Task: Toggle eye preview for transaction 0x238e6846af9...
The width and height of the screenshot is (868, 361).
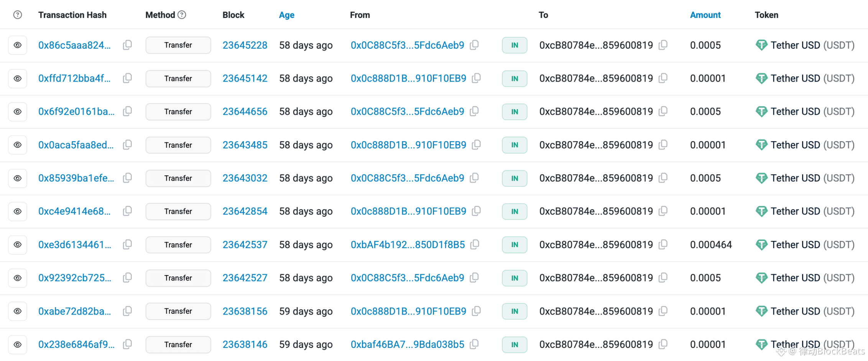Action: [x=18, y=345]
